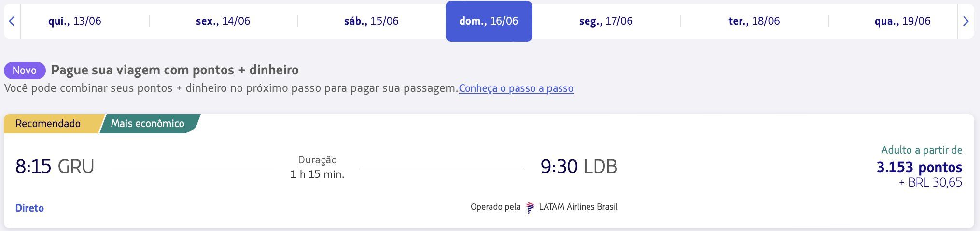Open the Conheça o passo a passo link

(x=516, y=88)
